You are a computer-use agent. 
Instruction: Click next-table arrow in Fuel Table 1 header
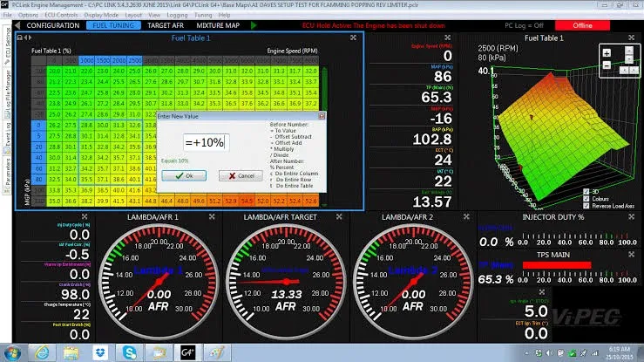pyautogui.click(x=30, y=38)
